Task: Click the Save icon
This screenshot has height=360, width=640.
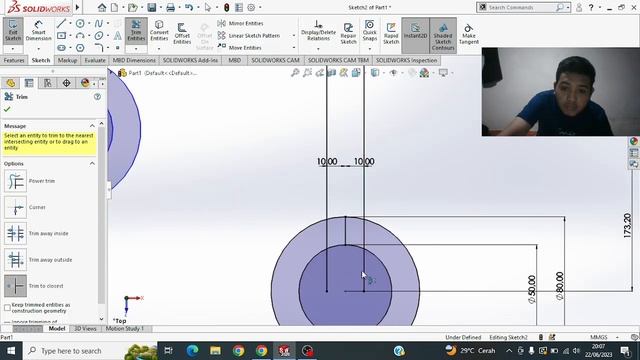Action: coord(152,7)
